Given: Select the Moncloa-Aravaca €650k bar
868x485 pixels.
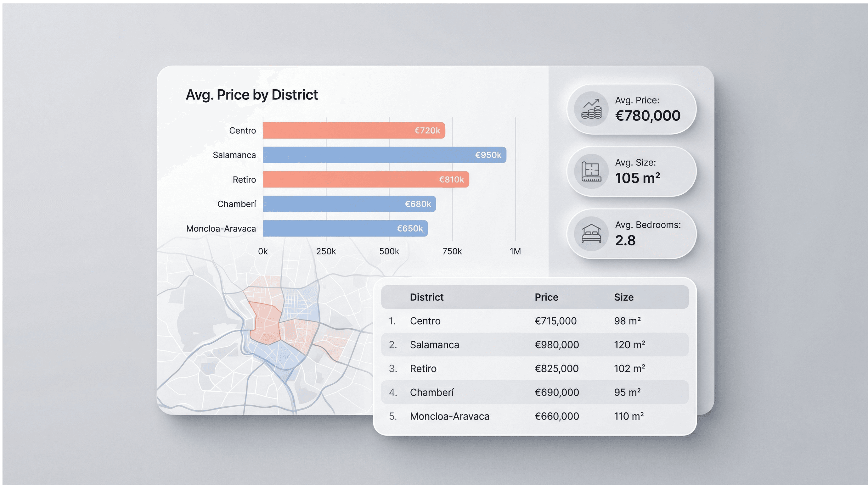Looking at the screenshot, I should [345, 228].
